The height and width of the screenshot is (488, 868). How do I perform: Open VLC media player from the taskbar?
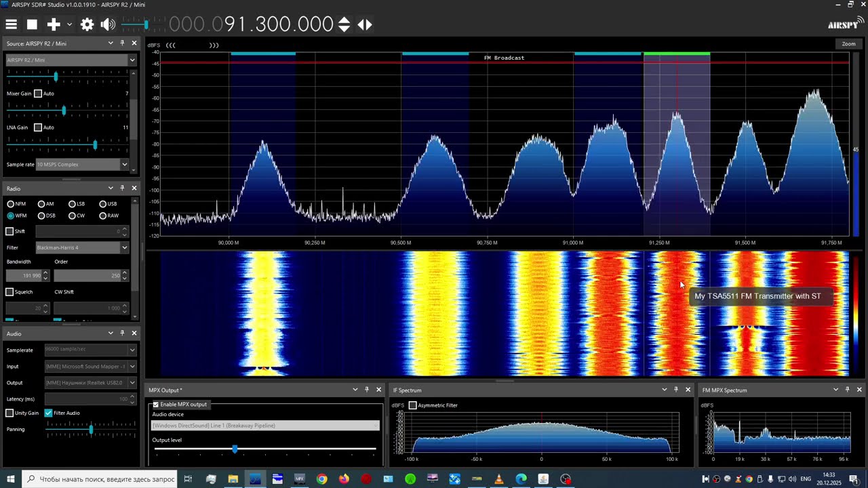tap(499, 479)
